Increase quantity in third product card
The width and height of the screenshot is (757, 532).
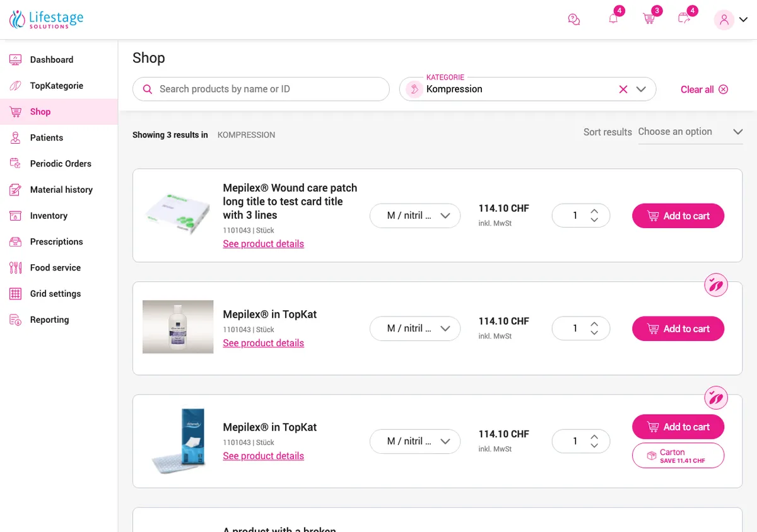(594, 437)
